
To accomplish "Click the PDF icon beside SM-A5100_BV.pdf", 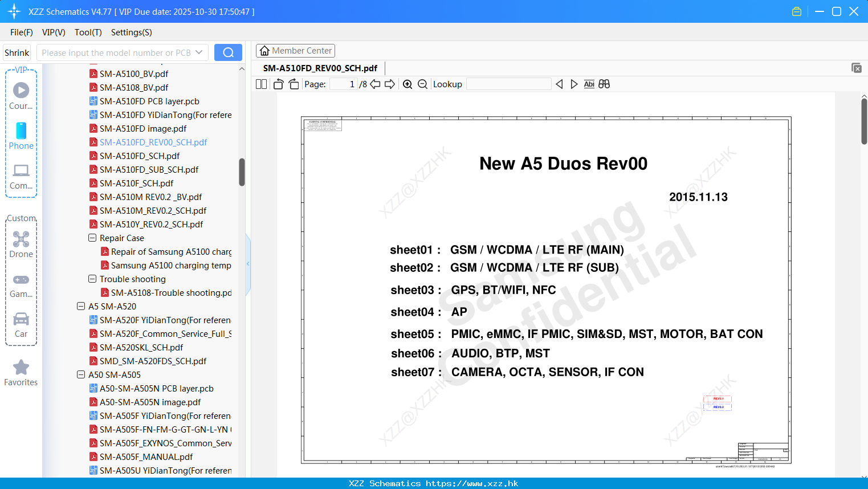I will [x=93, y=74].
